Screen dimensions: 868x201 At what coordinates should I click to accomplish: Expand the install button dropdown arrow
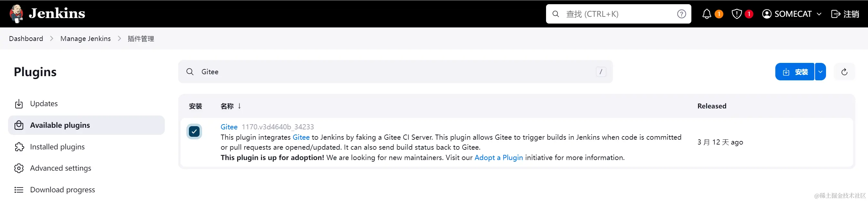tap(820, 72)
